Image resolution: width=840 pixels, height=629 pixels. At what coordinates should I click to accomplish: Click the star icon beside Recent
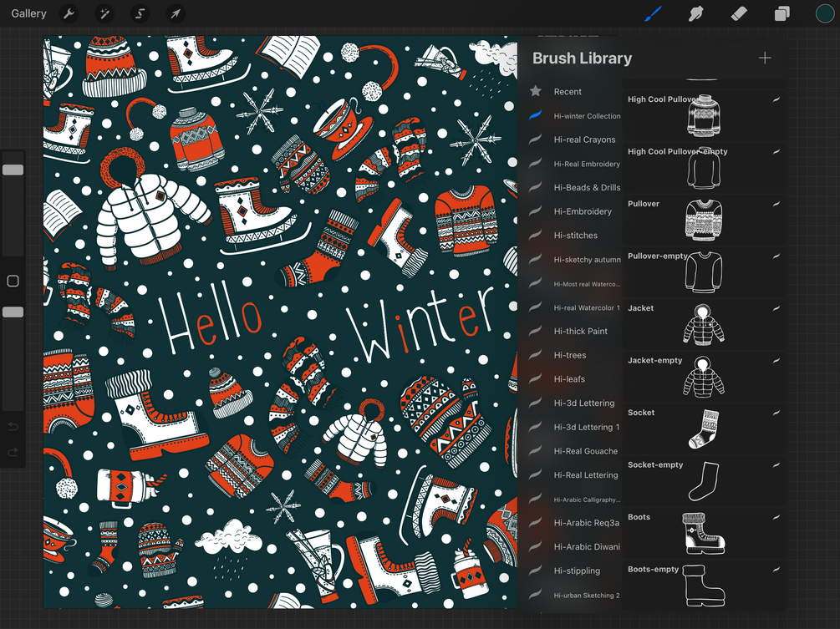[x=535, y=91]
